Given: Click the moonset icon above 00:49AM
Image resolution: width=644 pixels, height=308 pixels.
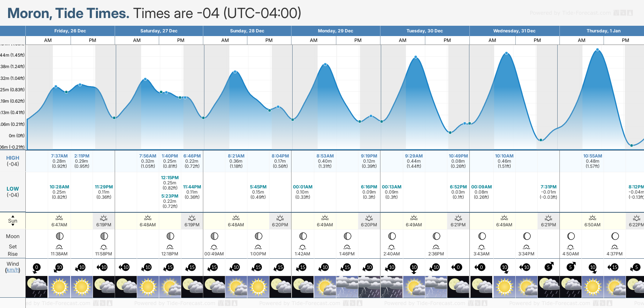Looking at the screenshot, I should [x=214, y=247].
